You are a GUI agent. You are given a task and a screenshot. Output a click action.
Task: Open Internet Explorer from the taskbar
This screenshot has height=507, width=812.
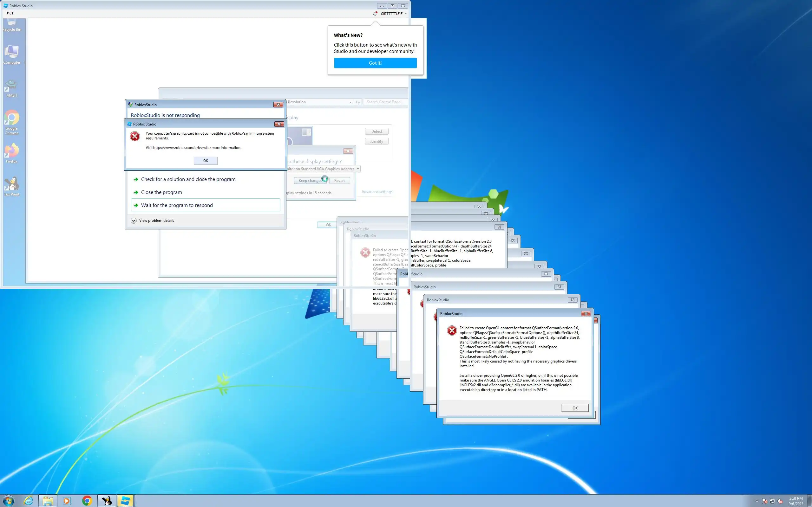point(29,501)
